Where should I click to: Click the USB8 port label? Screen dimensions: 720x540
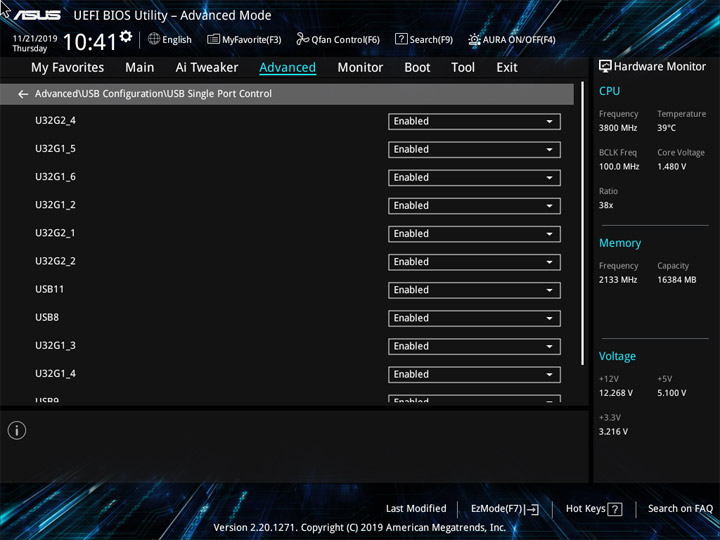tap(47, 317)
